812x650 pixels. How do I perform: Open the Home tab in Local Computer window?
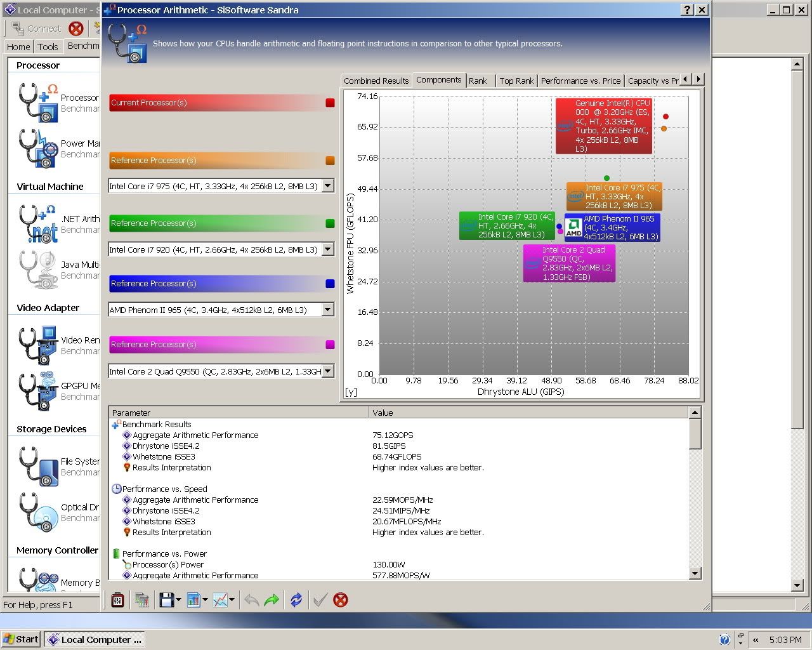18,46
